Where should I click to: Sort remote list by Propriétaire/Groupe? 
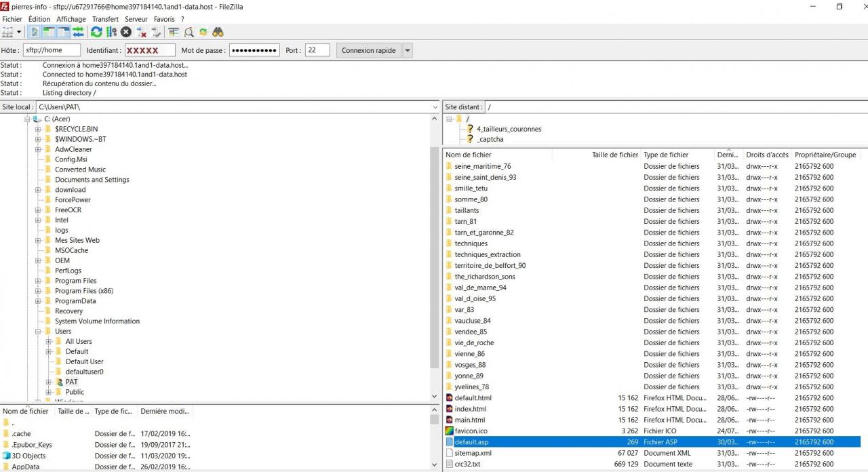click(x=825, y=155)
